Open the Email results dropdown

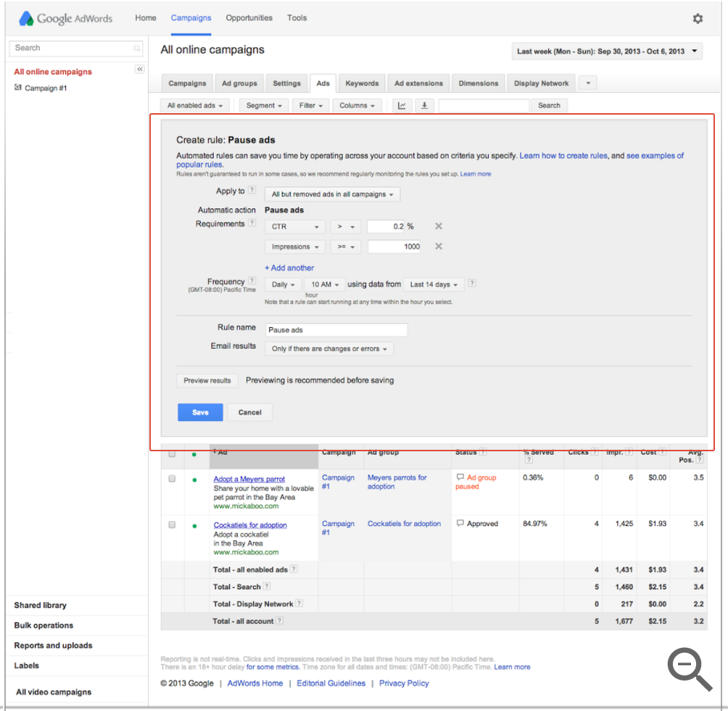[329, 349]
